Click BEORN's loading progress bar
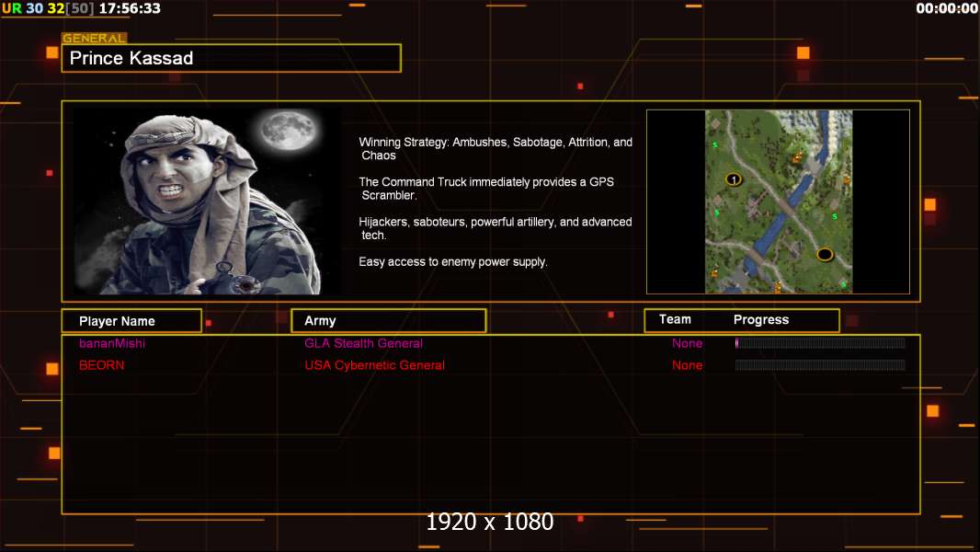The width and height of the screenshot is (980, 552). [820, 365]
